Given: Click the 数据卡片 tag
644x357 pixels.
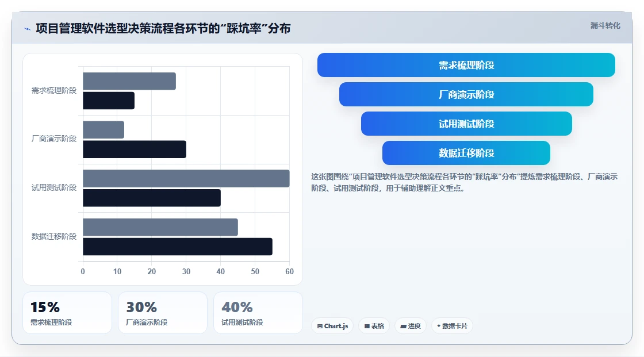Looking at the screenshot, I should tap(452, 326).
